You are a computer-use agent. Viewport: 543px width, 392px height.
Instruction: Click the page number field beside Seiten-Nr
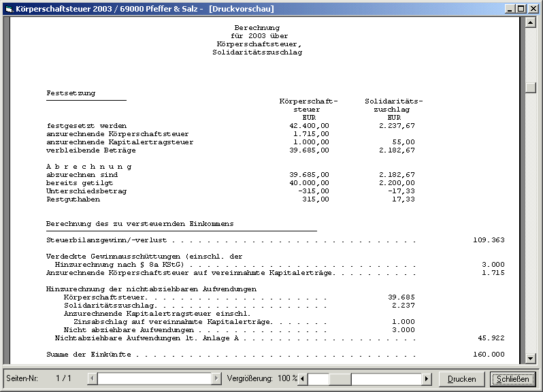tap(64, 378)
